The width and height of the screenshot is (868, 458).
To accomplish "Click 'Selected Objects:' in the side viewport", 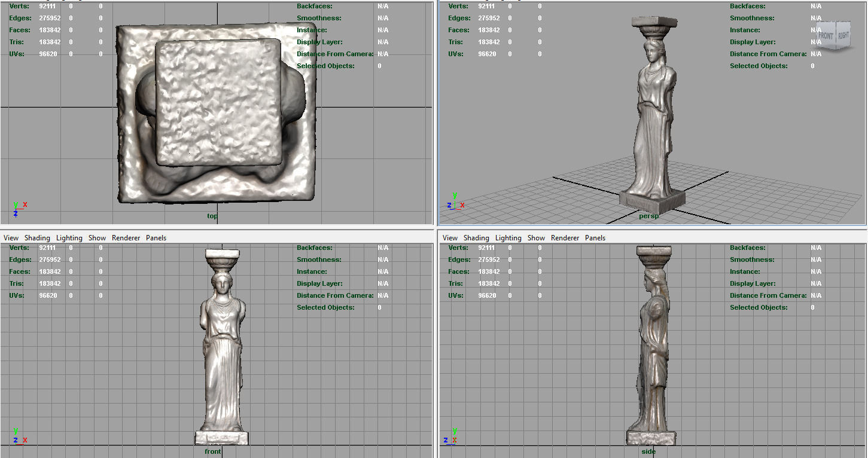I will pos(759,307).
